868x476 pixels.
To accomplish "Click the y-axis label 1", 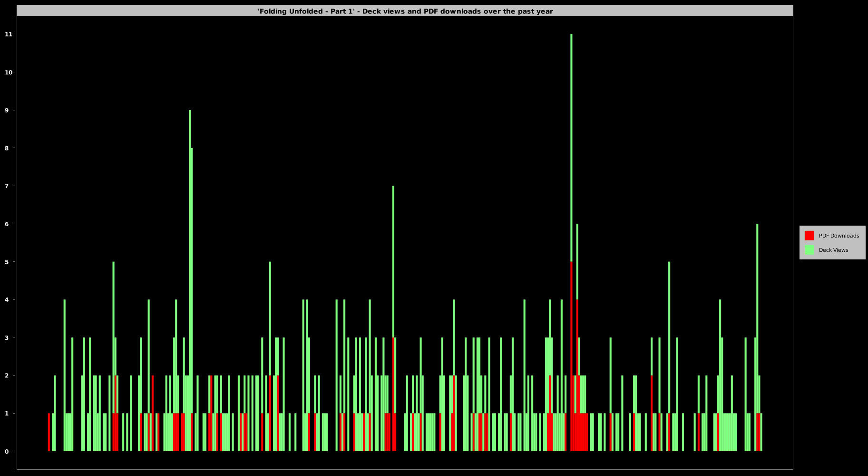I will coord(7,414).
